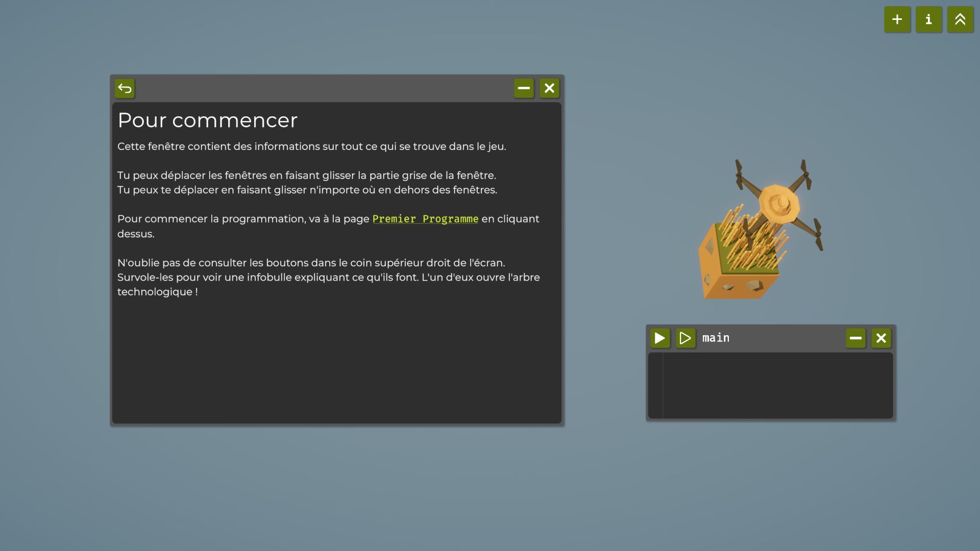This screenshot has height=551, width=980.
Task: Click inside the main code editor area
Action: [x=778, y=385]
